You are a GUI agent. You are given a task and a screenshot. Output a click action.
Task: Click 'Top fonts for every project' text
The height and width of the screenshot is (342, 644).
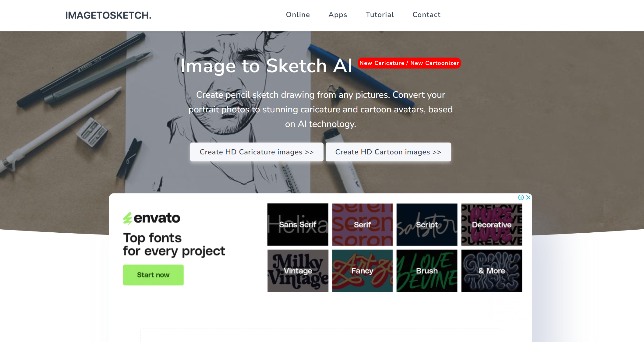coord(174,245)
